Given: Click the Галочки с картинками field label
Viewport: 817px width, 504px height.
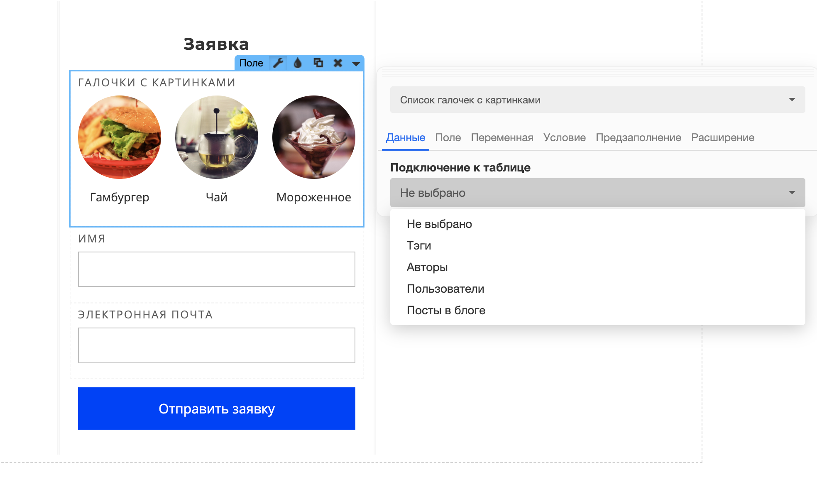Looking at the screenshot, I should click(x=157, y=83).
